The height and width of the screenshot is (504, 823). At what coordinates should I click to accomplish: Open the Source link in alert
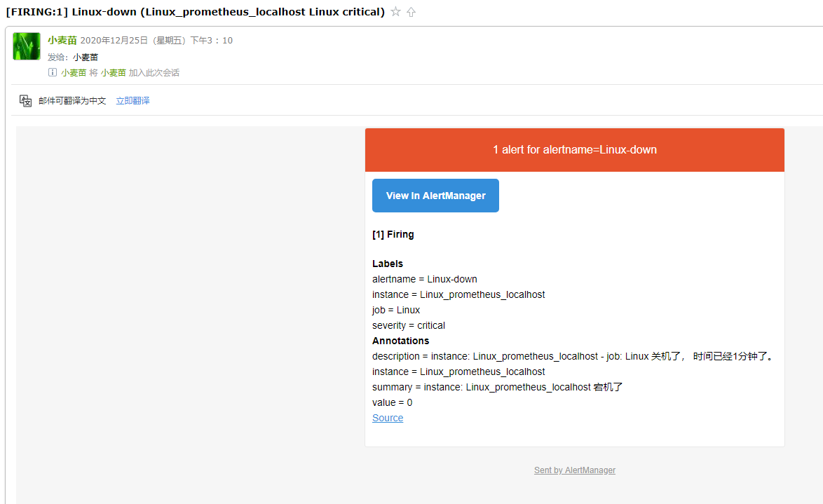(388, 418)
